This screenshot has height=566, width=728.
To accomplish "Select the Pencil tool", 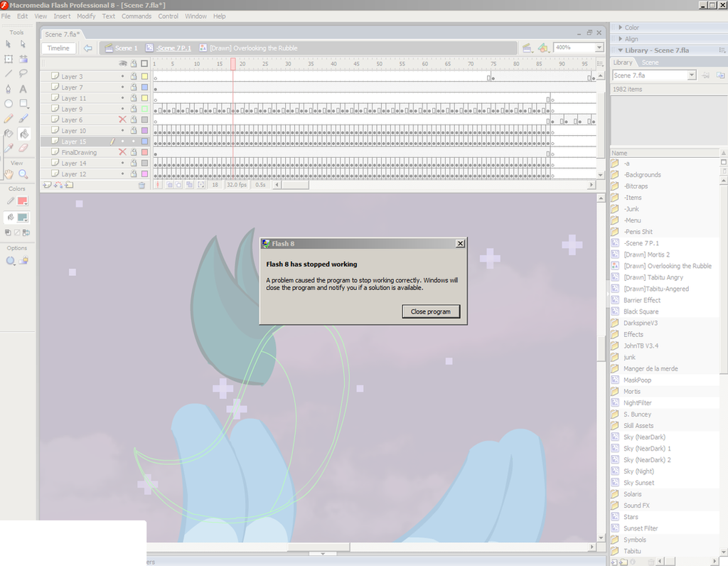I will click(9, 119).
